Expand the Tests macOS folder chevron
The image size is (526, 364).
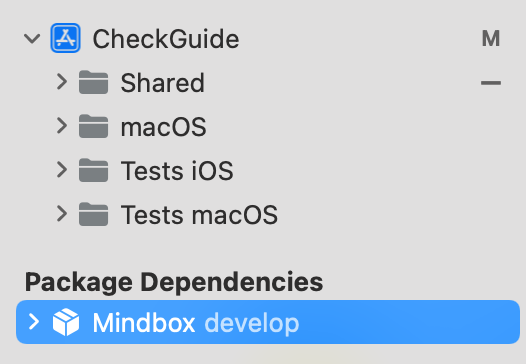tap(62, 214)
